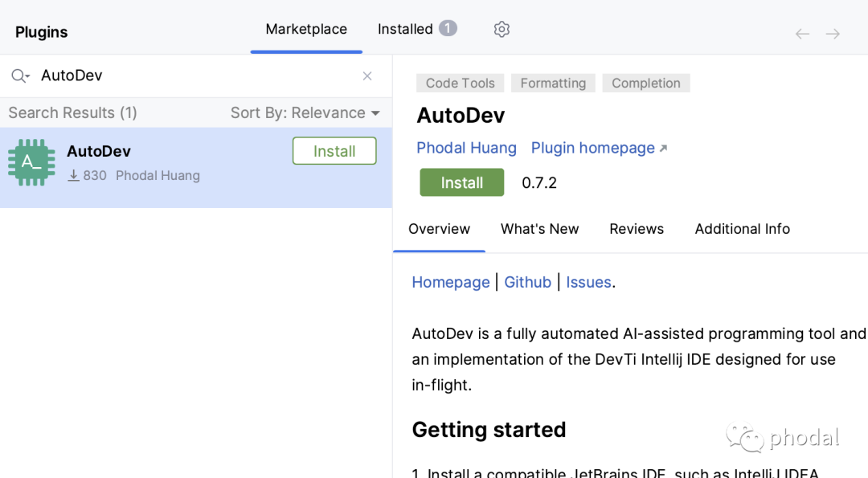This screenshot has height=478, width=868.
Task: Click the search magnifier icon
Action: click(x=18, y=75)
